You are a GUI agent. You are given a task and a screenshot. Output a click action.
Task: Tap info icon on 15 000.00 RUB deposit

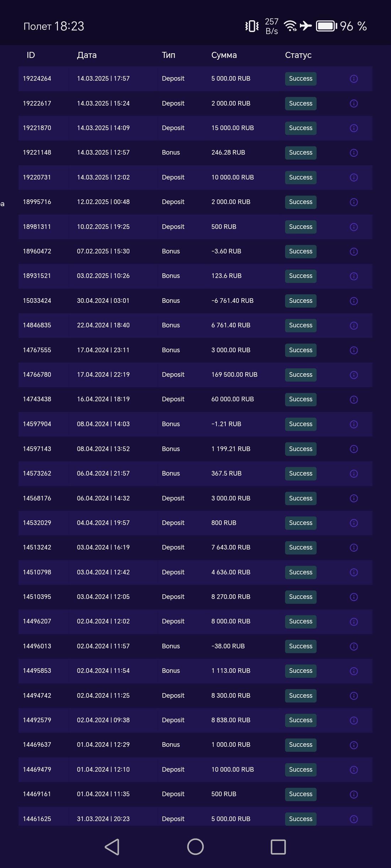click(354, 128)
